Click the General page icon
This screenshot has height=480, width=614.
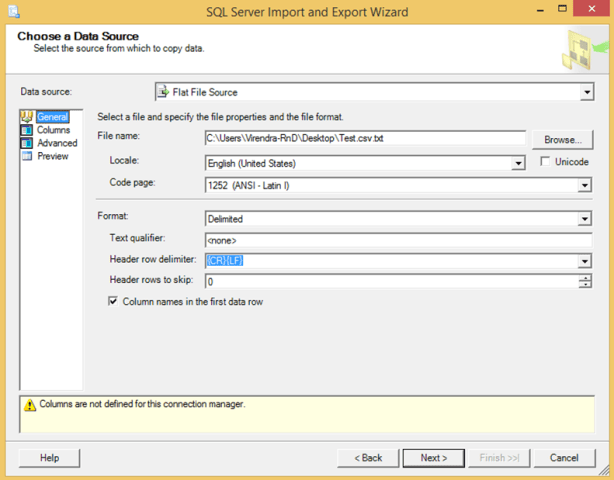pyautogui.click(x=27, y=117)
